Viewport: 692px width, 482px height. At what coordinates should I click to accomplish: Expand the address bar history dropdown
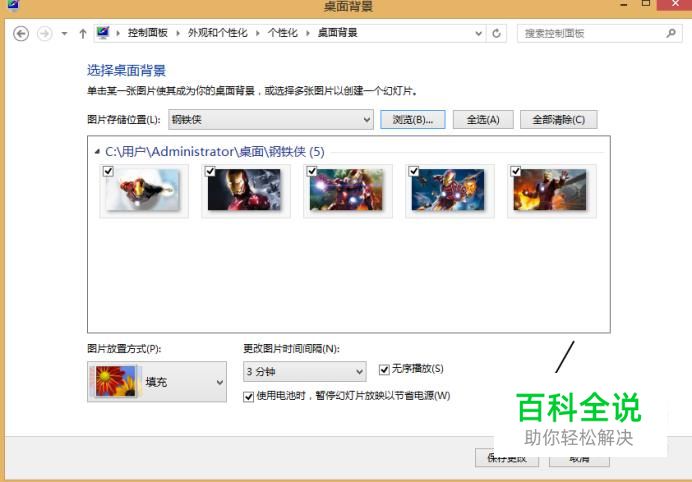pyautogui.click(x=478, y=34)
